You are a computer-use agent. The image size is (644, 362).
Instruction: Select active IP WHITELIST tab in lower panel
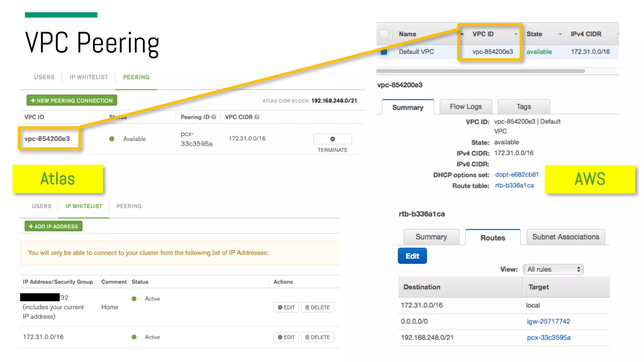click(x=84, y=206)
